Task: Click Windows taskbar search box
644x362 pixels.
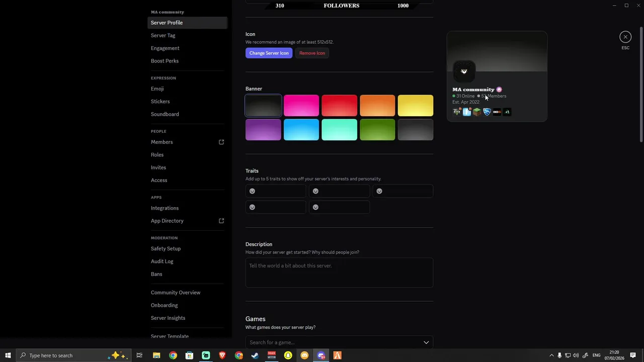Action: tap(73, 355)
